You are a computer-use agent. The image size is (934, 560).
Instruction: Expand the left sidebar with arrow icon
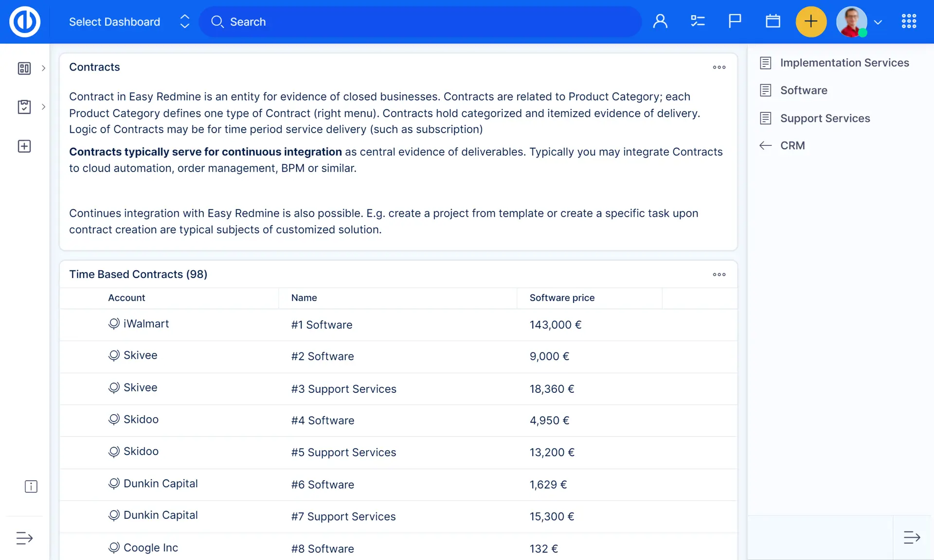(x=24, y=538)
